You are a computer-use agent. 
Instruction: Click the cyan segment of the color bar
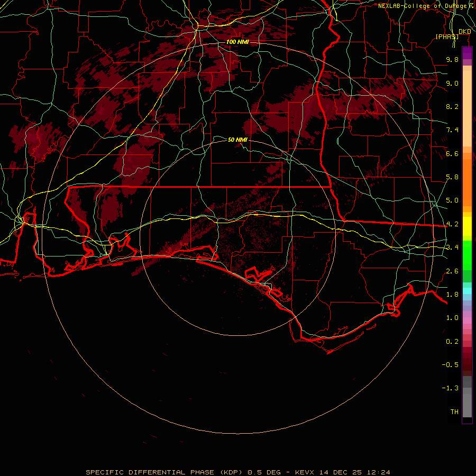pos(467,291)
